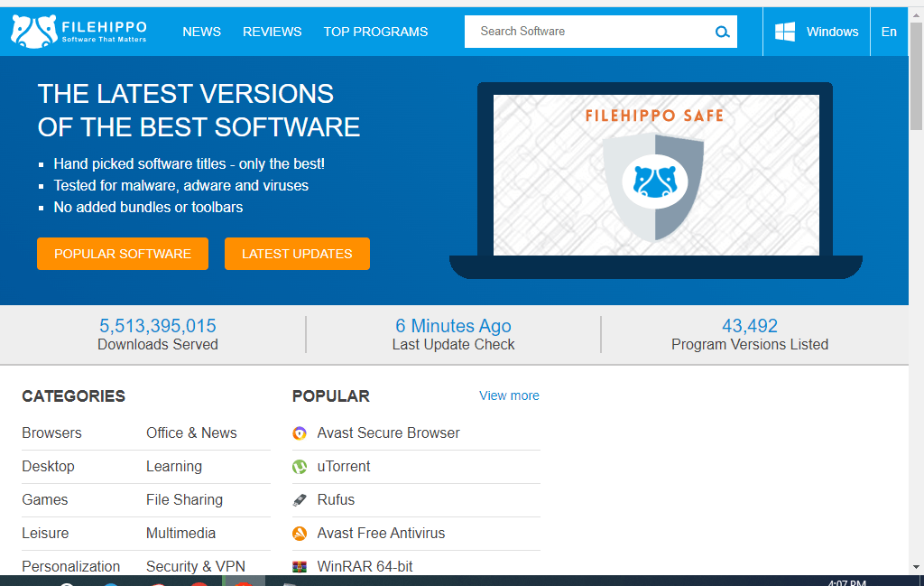
Task: Click the 43,492 versions count
Action: 750,325
